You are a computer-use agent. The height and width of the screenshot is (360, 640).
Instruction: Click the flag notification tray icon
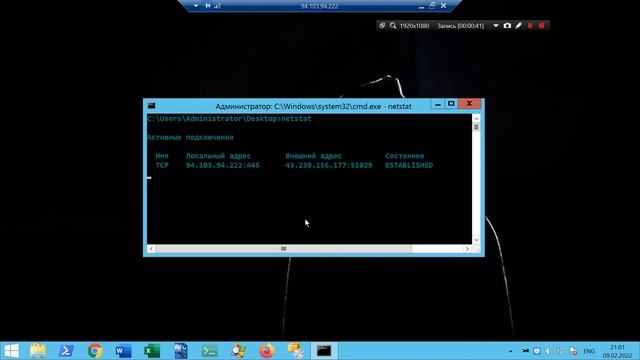pos(561,351)
